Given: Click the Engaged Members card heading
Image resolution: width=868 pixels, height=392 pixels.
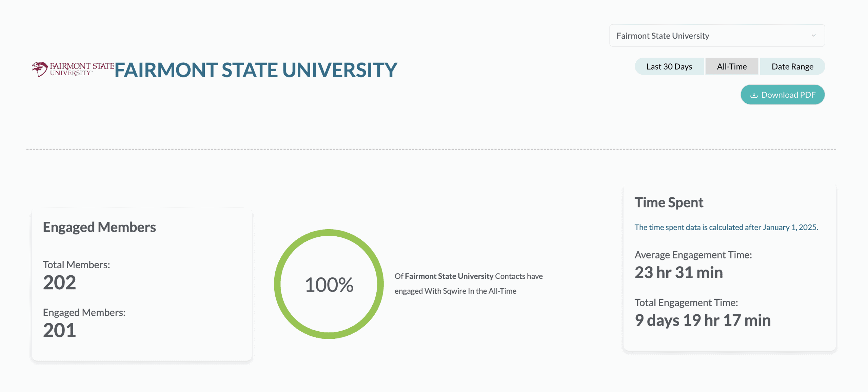Looking at the screenshot, I should pyautogui.click(x=99, y=227).
